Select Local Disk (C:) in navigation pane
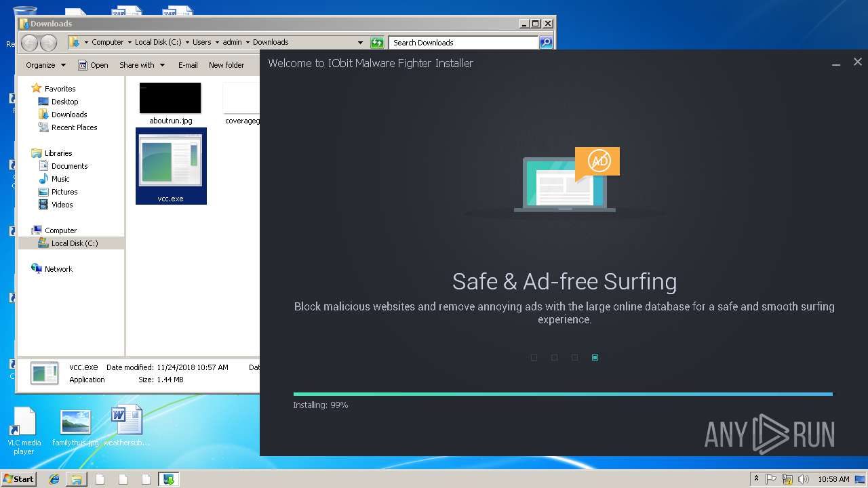The image size is (868, 488). pyautogui.click(x=71, y=243)
